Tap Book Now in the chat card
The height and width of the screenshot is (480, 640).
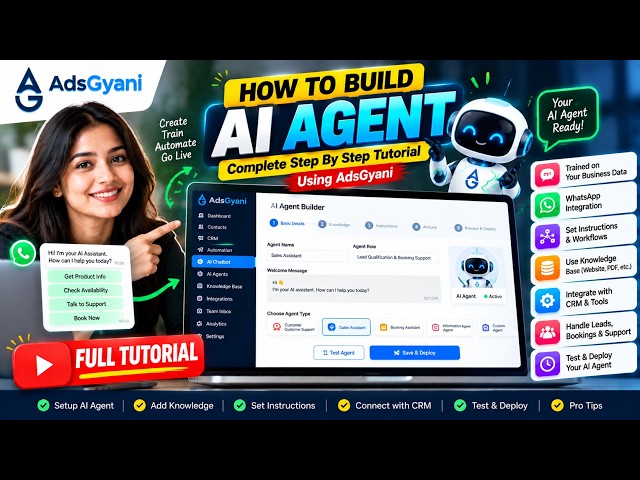point(87,318)
